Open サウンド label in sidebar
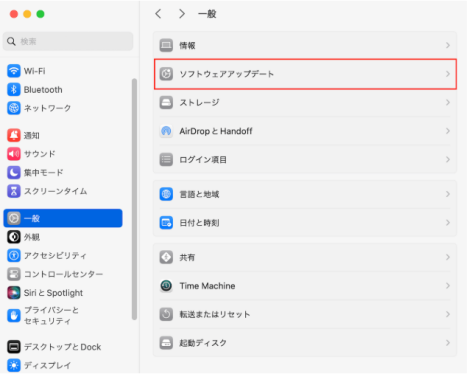The image size is (470, 374). 39,154
